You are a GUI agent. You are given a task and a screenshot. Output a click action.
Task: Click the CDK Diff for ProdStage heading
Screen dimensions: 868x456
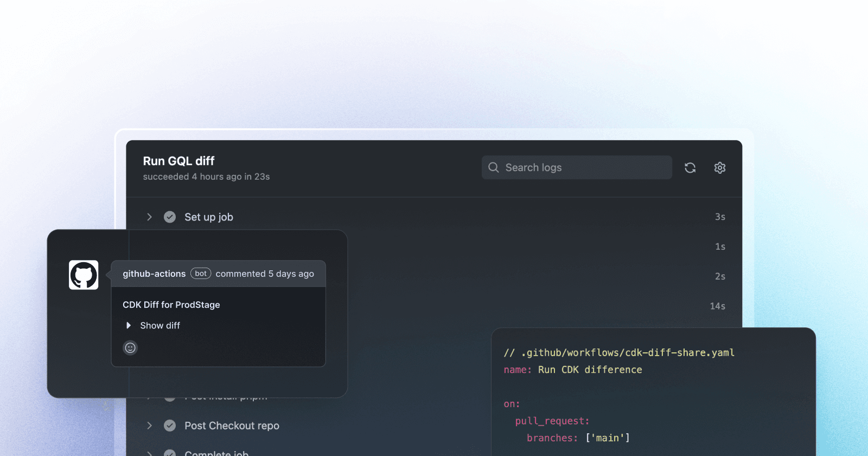[171, 305]
